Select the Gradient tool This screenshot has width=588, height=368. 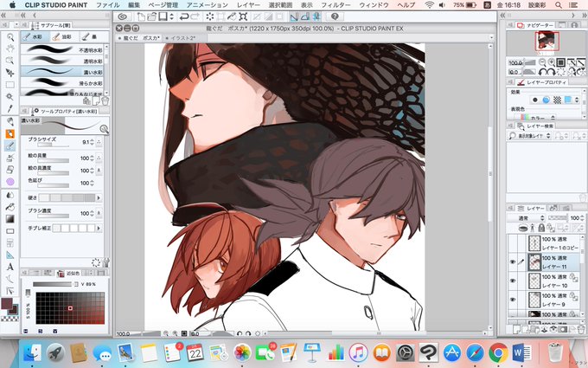point(10,219)
